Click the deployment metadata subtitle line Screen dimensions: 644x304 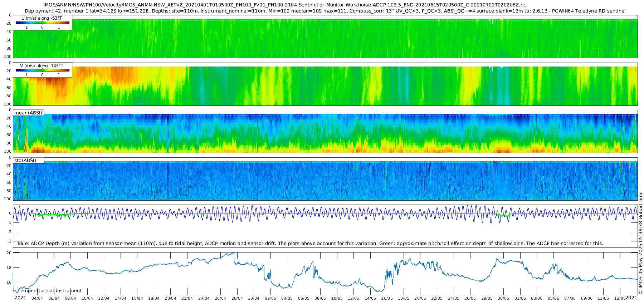(325, 11)
